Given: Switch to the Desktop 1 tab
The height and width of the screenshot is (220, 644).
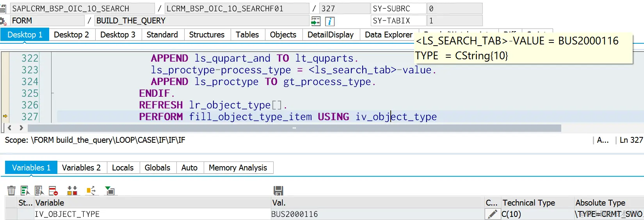Looking at the screenshot, I should coord(25,35).
